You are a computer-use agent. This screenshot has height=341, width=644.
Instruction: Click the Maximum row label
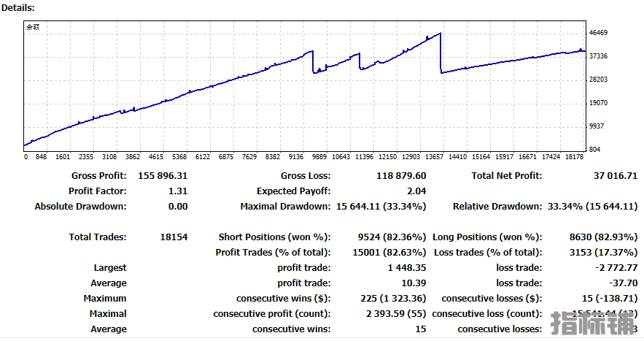click(105, 298)
